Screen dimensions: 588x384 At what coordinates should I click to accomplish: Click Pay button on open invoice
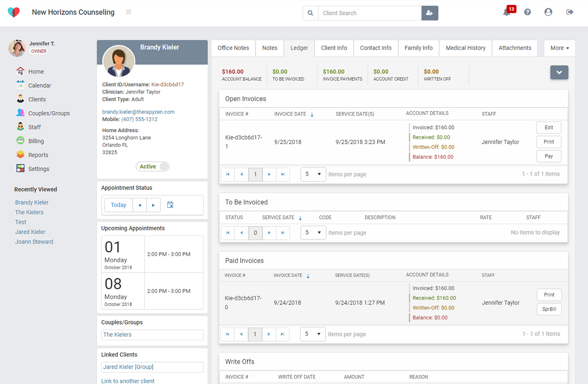[549, 156]
